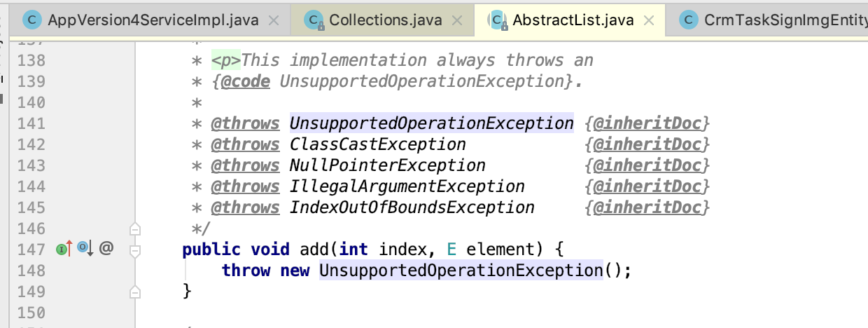Open the AppVersion4ServiceImpl.java tab
Viewport: 868px width, 328px height.
point(153,20)
